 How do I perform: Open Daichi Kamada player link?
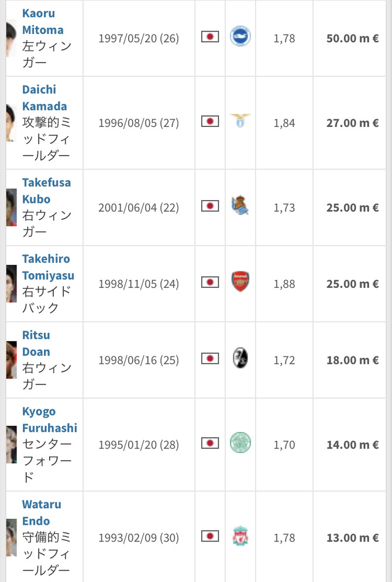tap(44, 98)
